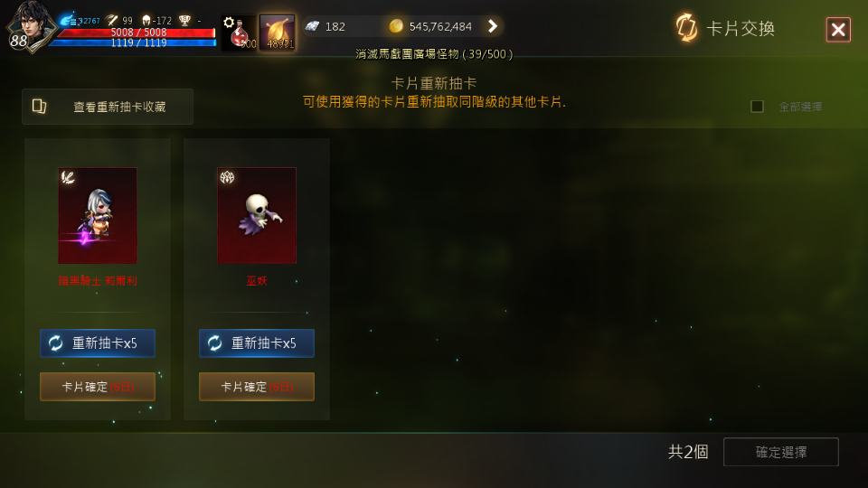Confirm the 巫妖 card with 卡片確定
The height and width of the screenshot is (488, 868).
[x=256, y=387]
